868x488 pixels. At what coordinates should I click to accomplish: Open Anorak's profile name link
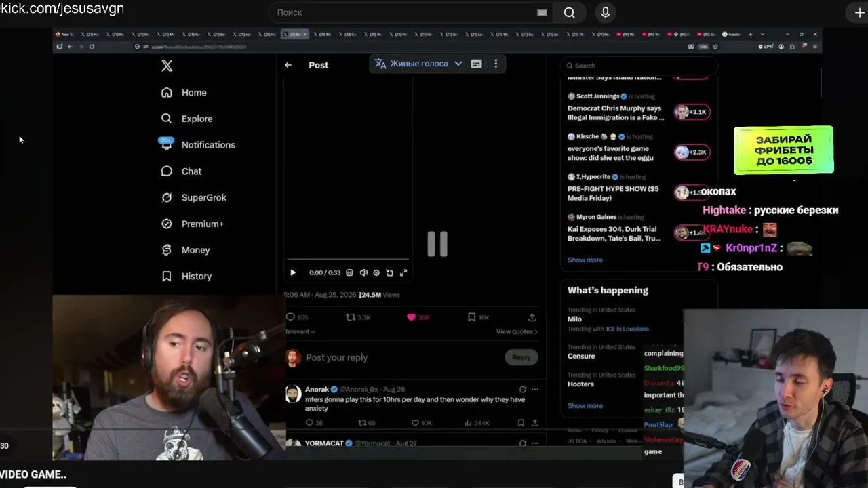[x=317, y=390]
